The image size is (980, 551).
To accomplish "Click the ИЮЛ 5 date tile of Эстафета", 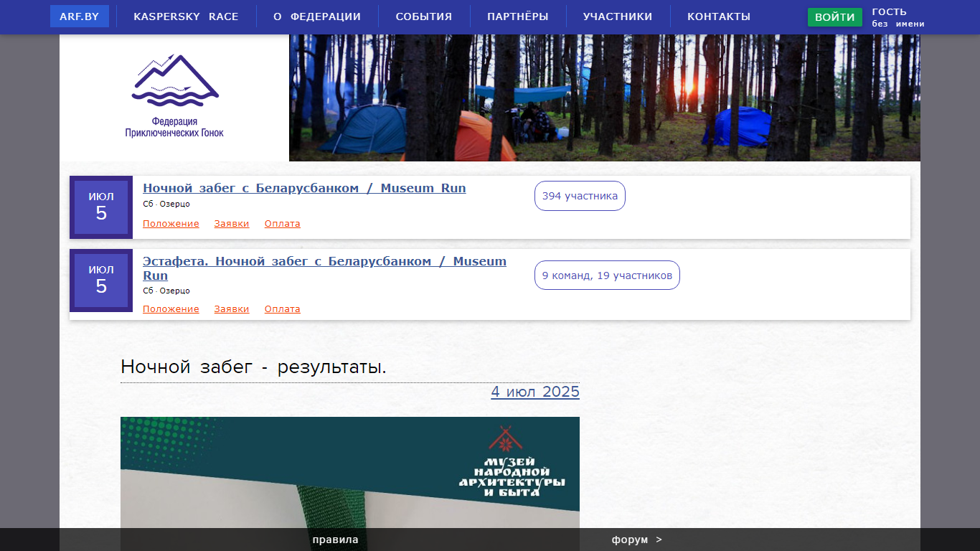I will [x=101, y=281].
